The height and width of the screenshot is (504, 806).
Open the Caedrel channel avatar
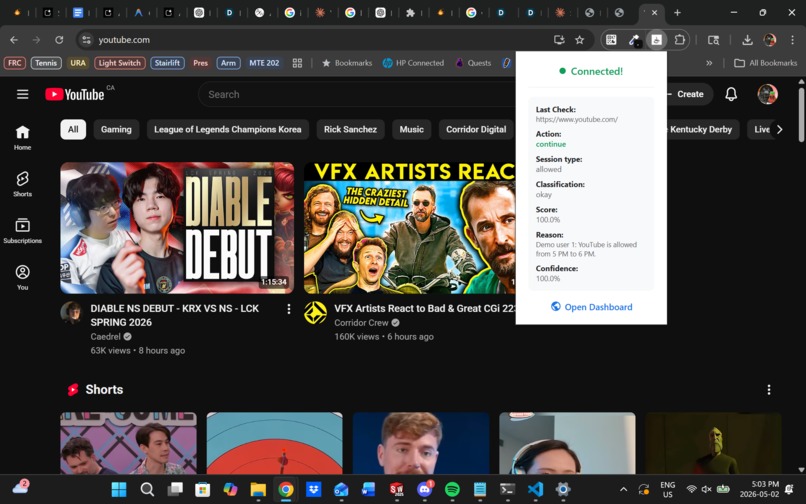[71, 312]
